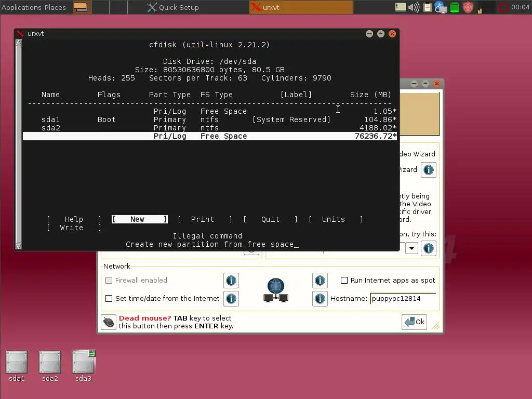Viewport: 532px width, 399px height.
Task: Click the green disk space tray icon
Action: coord(454,7)
